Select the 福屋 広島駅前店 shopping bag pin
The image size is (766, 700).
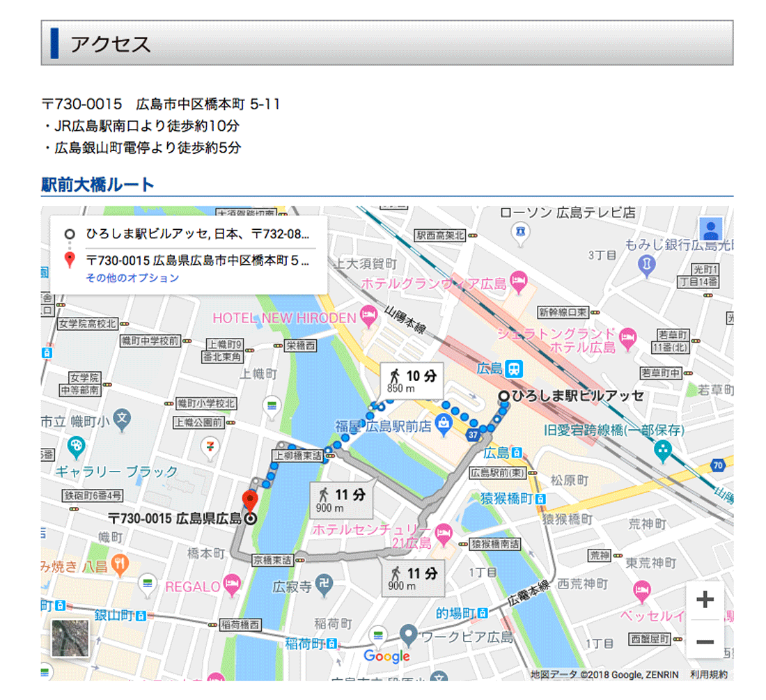coord(444,424)
